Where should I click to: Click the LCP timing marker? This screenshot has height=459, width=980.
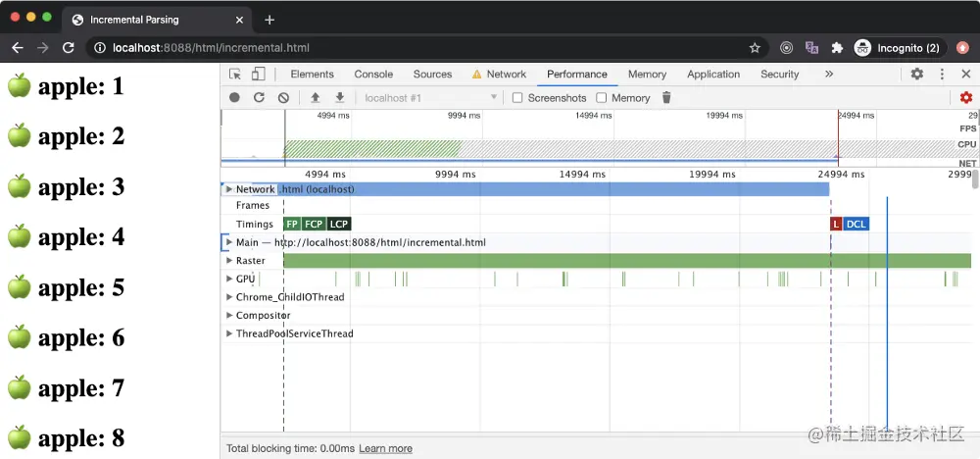[x=339, y=224]
